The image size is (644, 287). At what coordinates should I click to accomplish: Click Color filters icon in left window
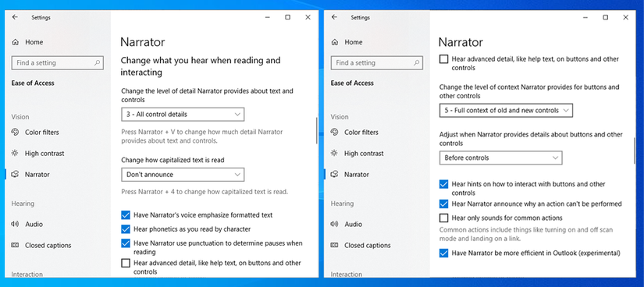click(15, 133)
